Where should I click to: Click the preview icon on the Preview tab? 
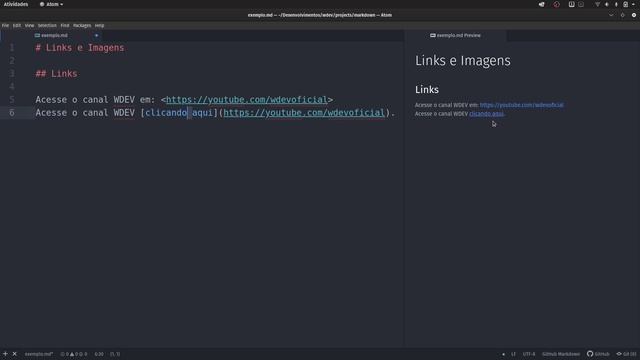(433, 36)
